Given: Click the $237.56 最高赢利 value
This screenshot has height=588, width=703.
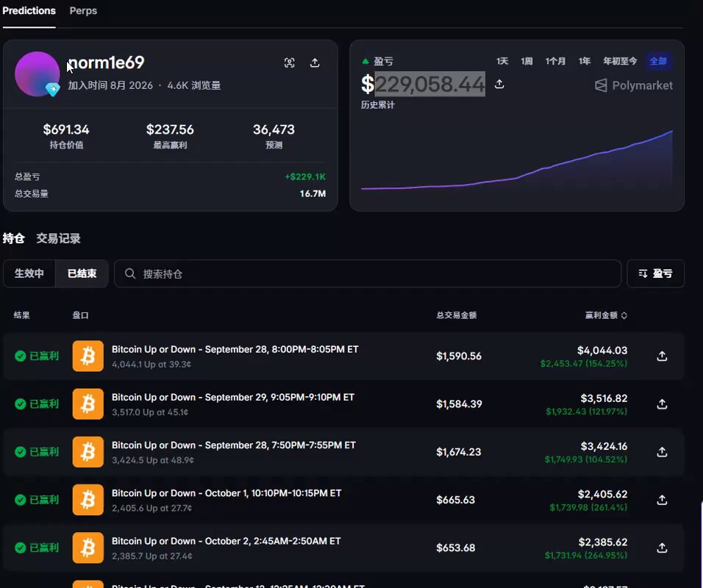Looking at the screenshot, I should coord(170,129).
